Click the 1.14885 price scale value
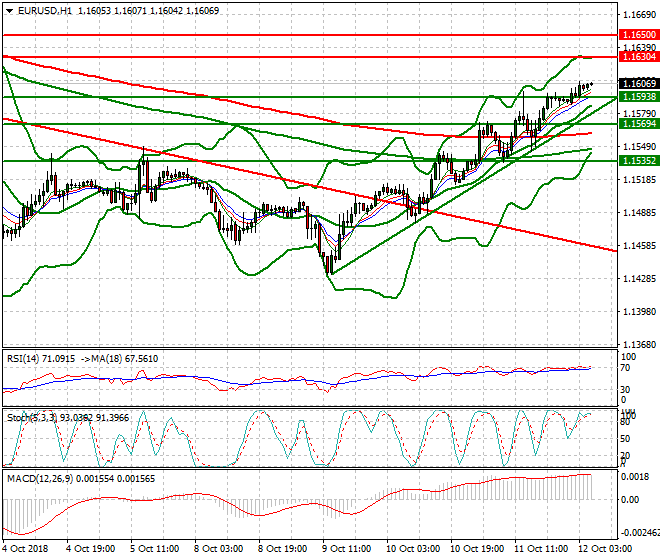This screenshot has height=560, width=660. click(639, 212)
